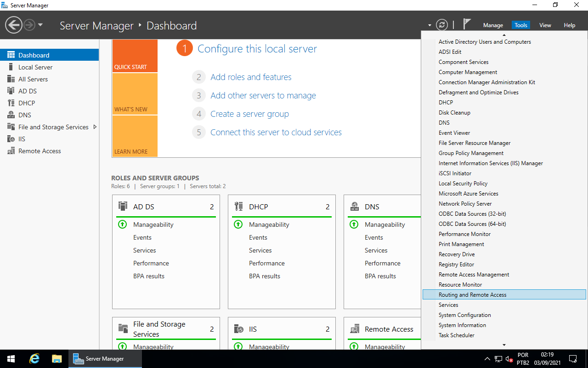
Task: Click Create a server group link
Action: (249, 114)
